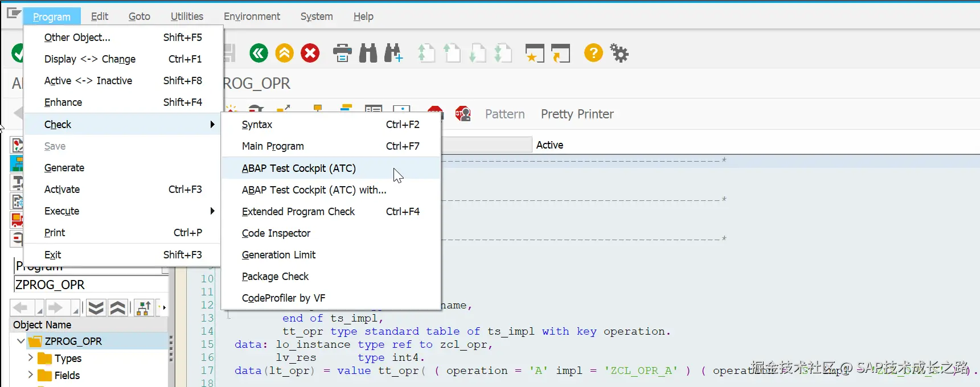The height and width of the screenshot is (387, 980).
Task: Open the Help menu
Action: [363, 17]
